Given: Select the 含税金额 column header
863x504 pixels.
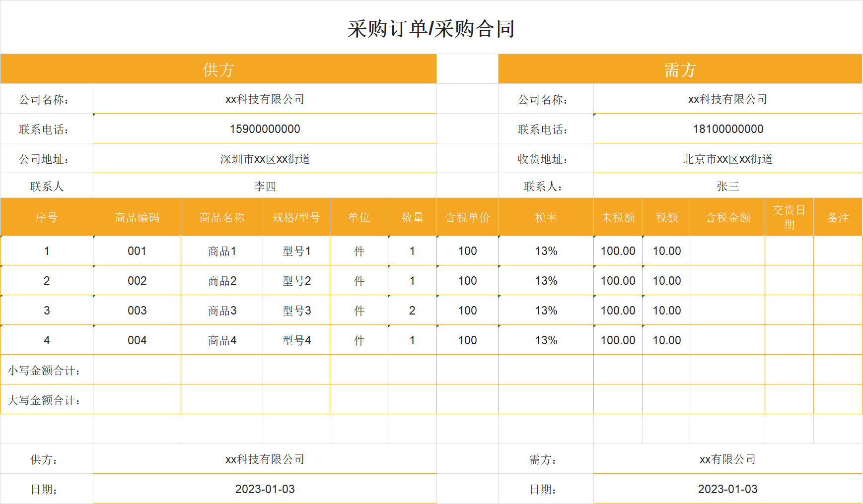Looking at the screenshot, I should 728,217.
